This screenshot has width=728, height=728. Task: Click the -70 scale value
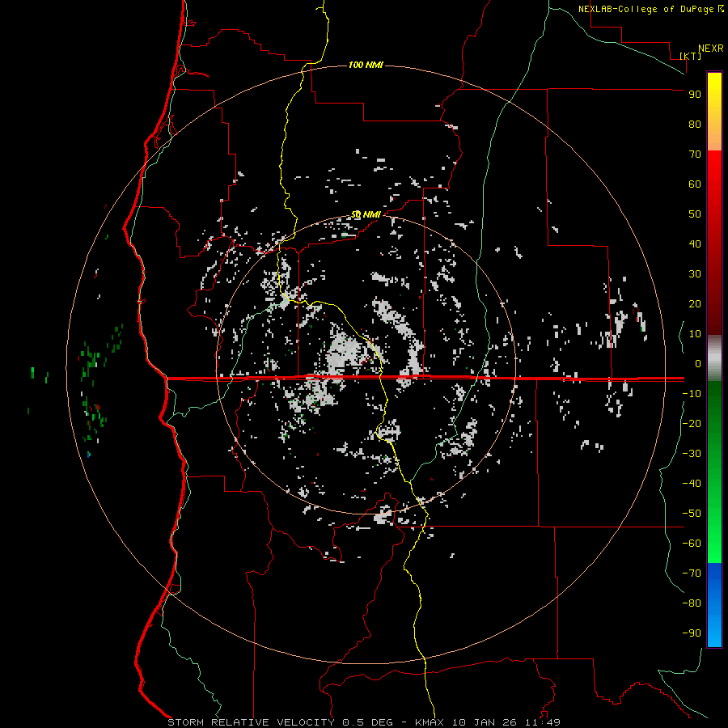tap(692, 574)
